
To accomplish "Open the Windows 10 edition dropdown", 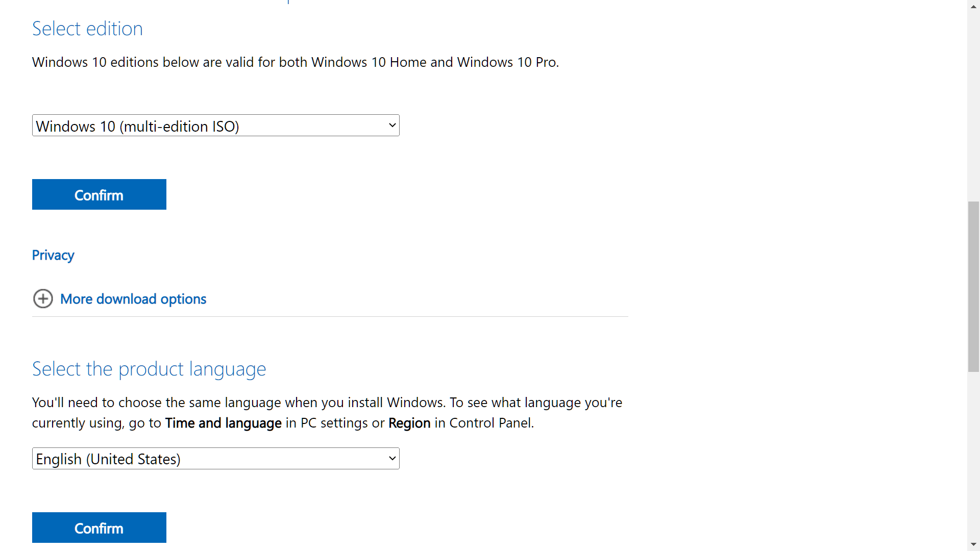I will (215, 126).
